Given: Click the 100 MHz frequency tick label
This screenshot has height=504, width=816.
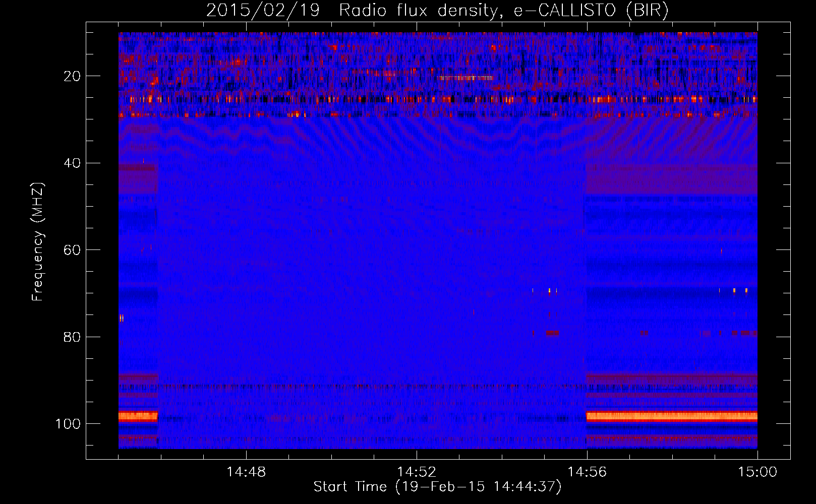Looking at the screenshot, I should point(68,424).
